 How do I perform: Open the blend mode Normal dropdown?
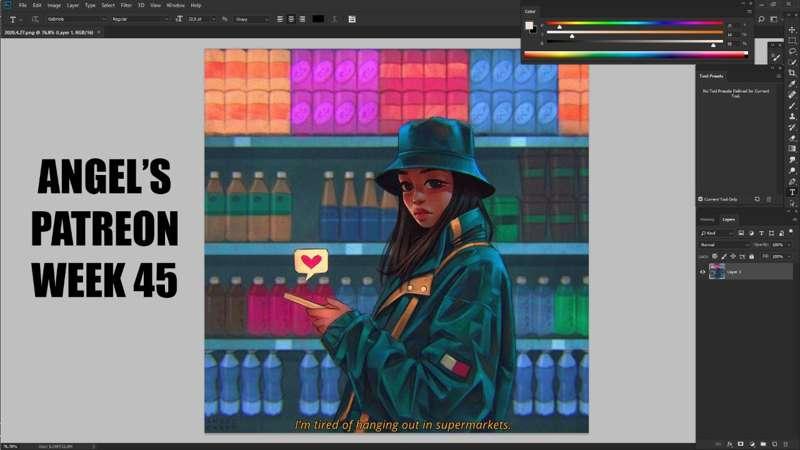coord(724,245)
